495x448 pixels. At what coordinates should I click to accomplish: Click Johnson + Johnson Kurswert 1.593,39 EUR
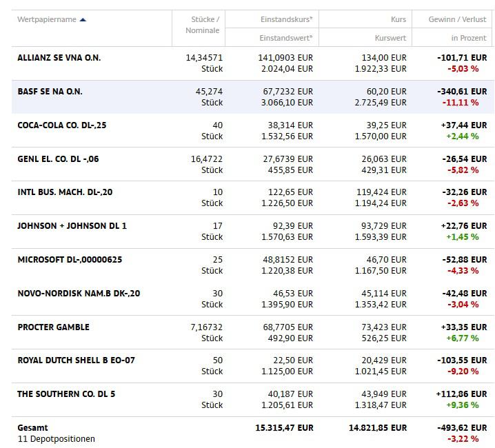click(381, 237)
